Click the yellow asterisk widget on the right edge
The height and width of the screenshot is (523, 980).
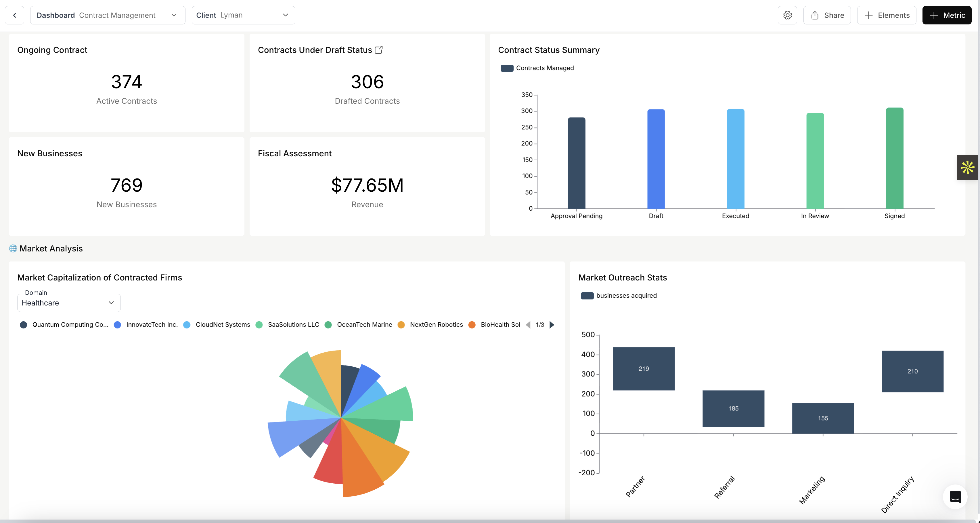[x=967, y=167]
